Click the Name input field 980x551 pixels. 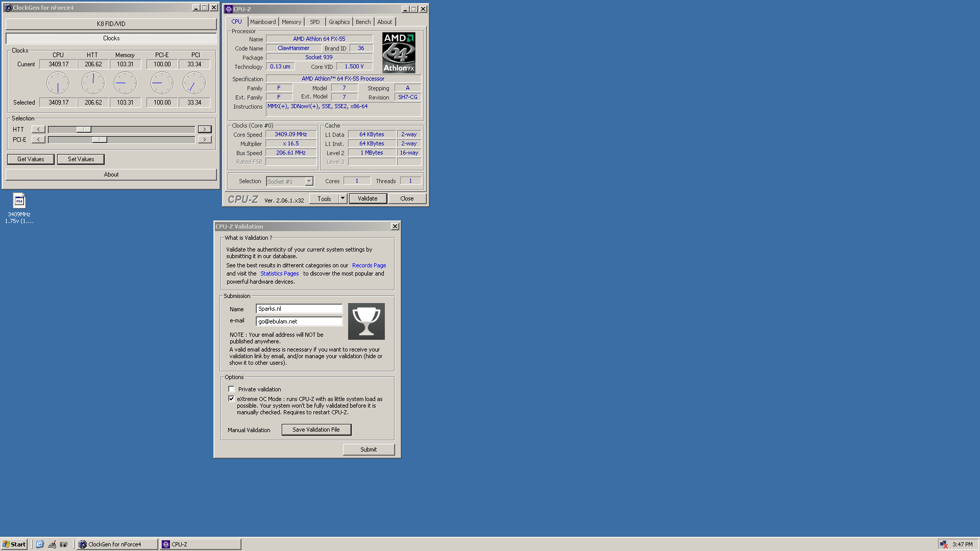[x=299, y=309]
